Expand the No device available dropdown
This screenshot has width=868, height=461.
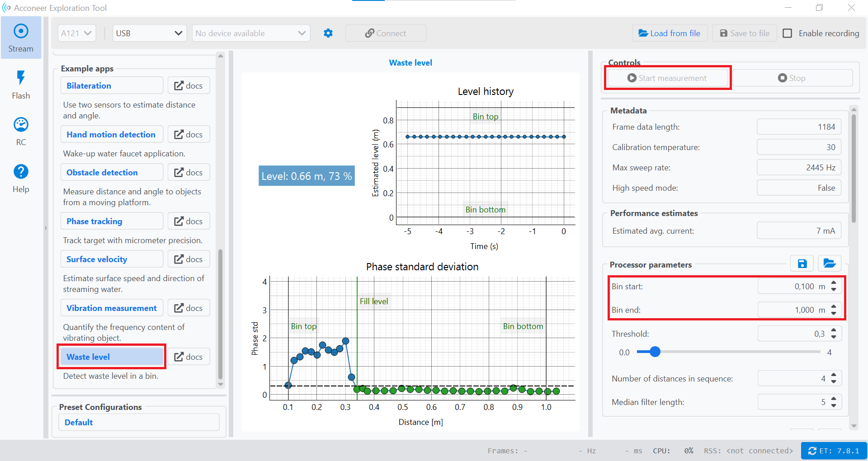pyautogui.click(x=251, y=33)
